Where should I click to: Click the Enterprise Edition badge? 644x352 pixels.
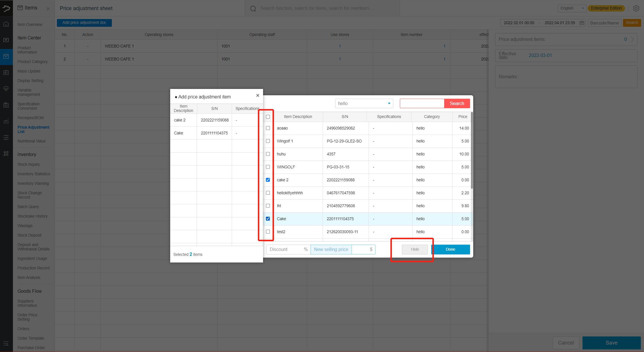coord(606,8)
